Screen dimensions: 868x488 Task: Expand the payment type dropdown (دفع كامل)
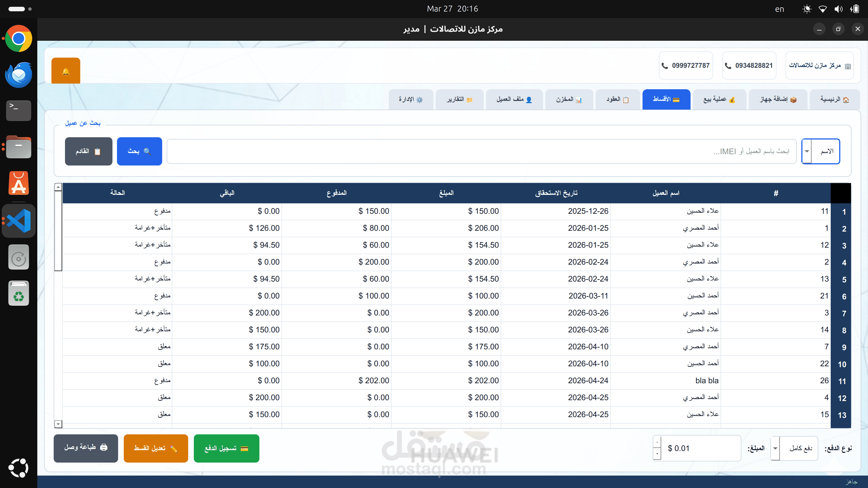click(x=775, y=448)
